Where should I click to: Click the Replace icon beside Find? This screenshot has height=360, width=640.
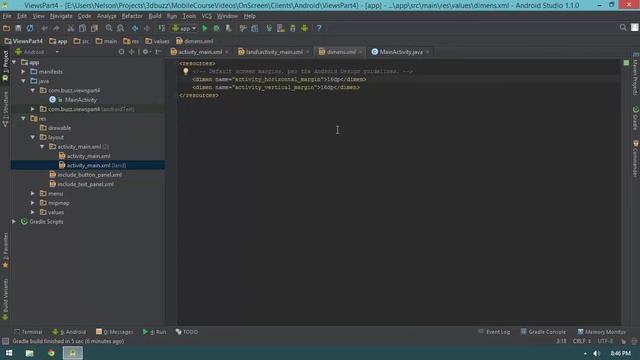(120, 28)
